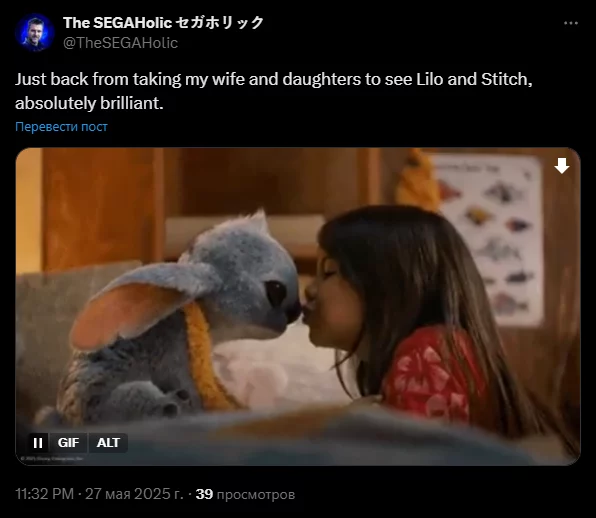
Task: Open the three-dot more options menu
Action: point(571,23)
